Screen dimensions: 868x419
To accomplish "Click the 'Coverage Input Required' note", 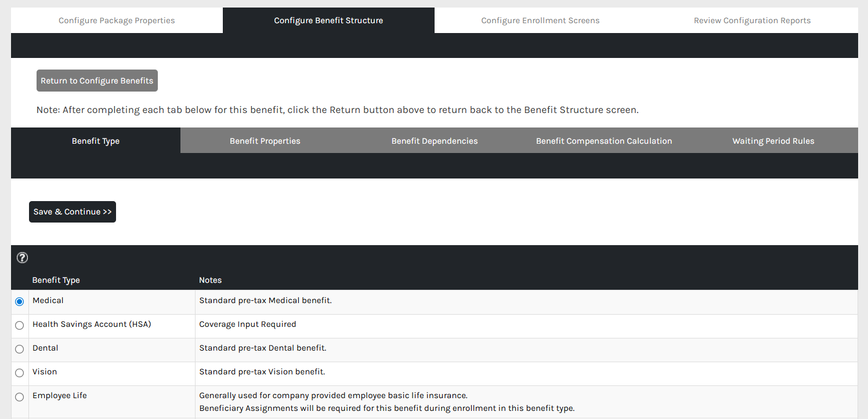I will click(248, 324).
